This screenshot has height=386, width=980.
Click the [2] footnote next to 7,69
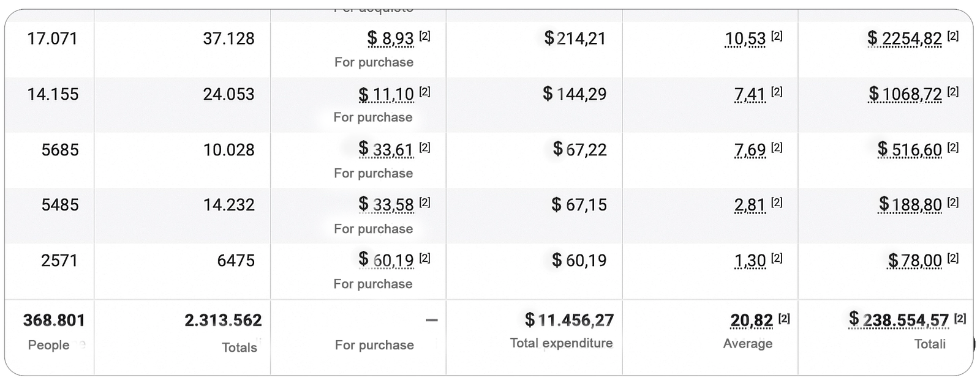click(x=777, y=147)
